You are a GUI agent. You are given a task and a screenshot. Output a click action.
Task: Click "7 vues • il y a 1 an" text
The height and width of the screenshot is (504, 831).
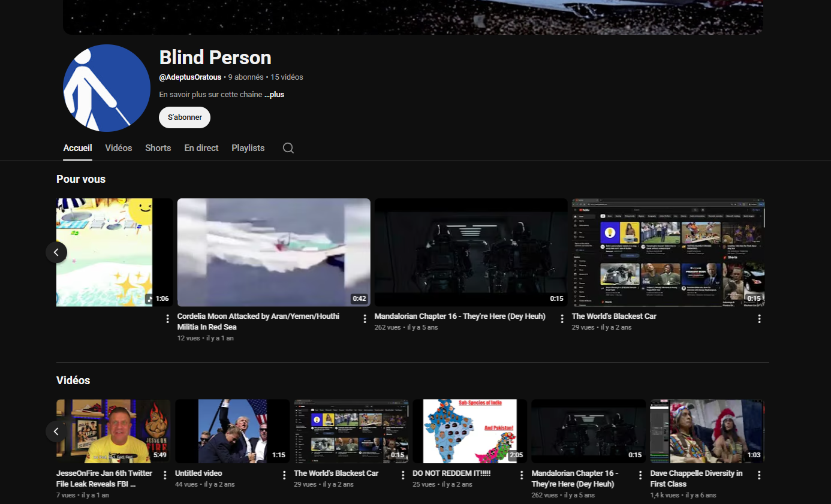83,496
